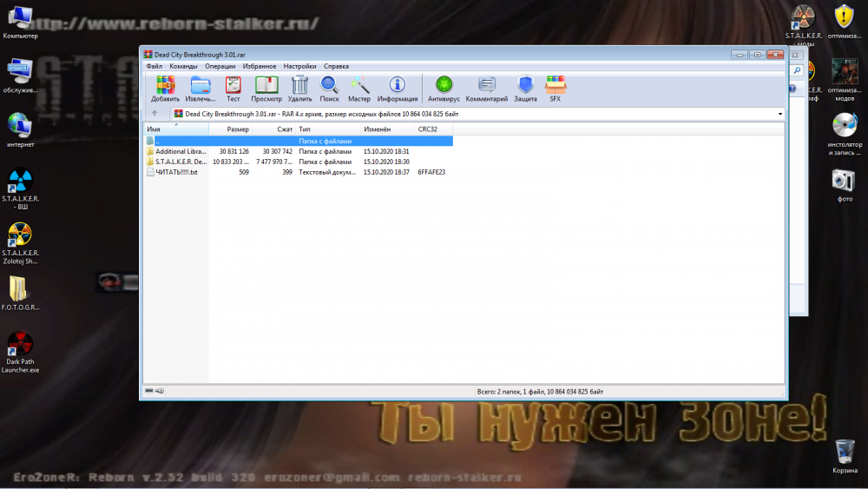Open the обслужив... desktop icon
The image size is (868, 489).
21,76
